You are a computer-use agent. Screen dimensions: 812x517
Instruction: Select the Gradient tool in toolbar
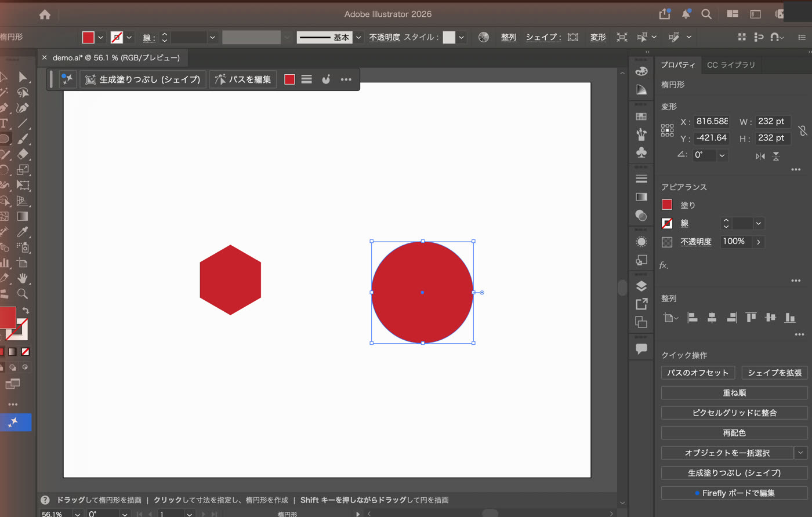point(23,216)
